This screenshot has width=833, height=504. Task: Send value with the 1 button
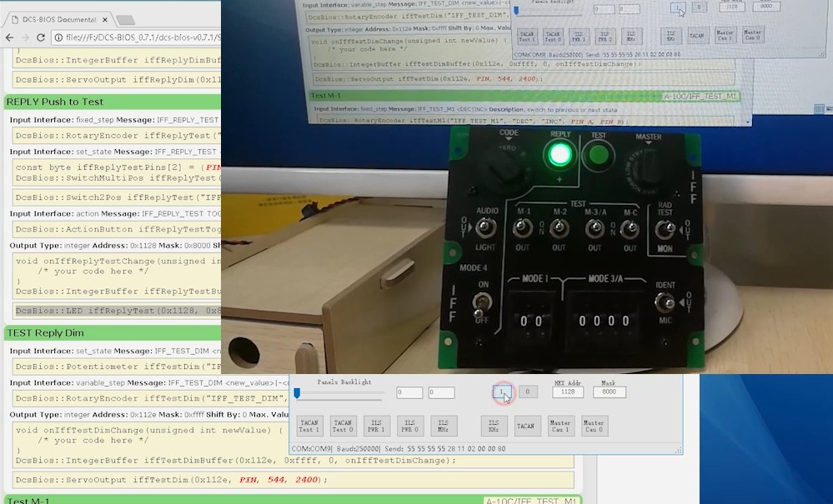(x=502, y=392)
